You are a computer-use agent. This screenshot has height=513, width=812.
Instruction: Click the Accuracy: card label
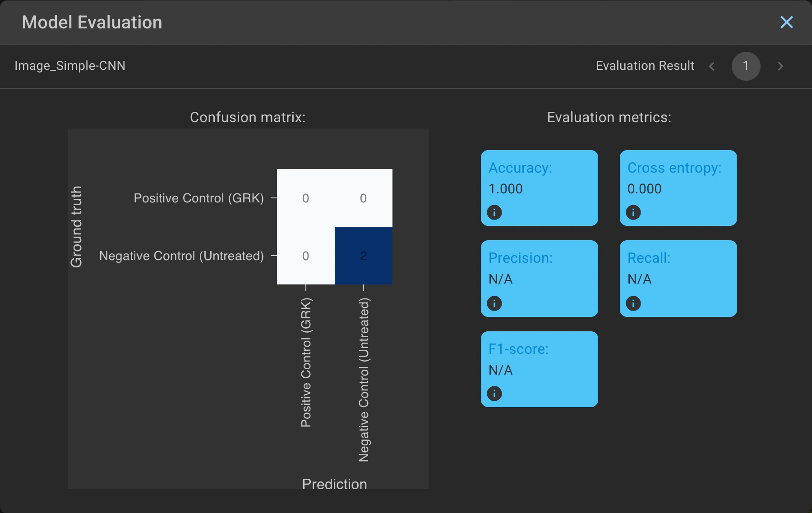521,168
